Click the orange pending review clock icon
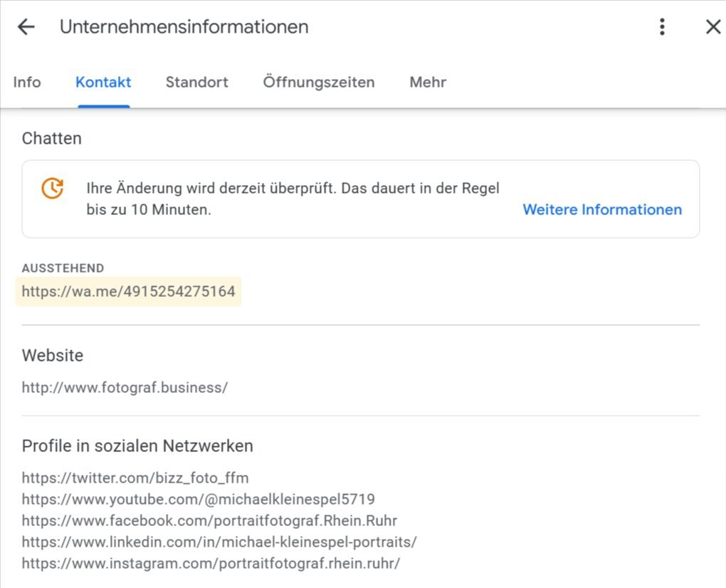 (x=53, y=189)
